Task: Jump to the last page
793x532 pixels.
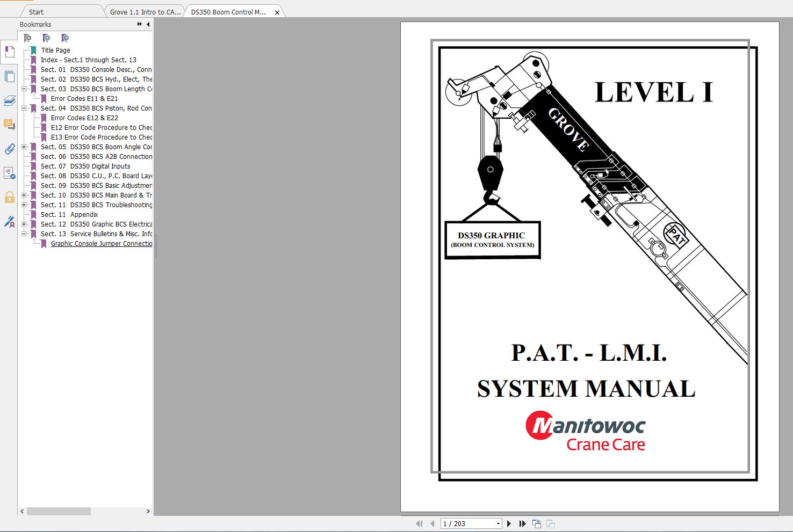Action: click(x=522, y=523)
